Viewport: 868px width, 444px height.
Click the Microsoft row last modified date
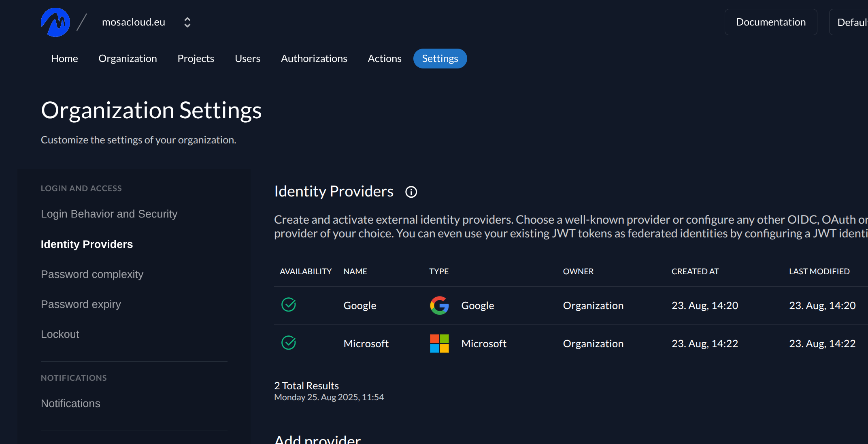(x=822, y=344)
